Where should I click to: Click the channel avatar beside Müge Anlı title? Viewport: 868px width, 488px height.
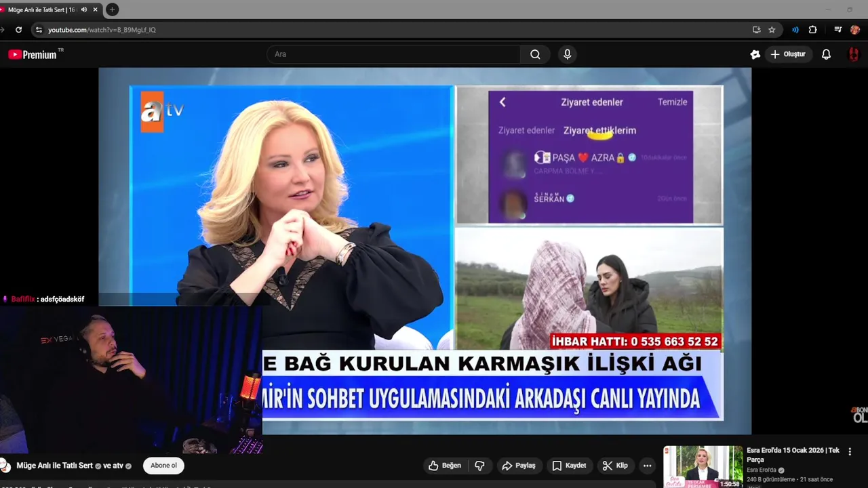point(5,466)
